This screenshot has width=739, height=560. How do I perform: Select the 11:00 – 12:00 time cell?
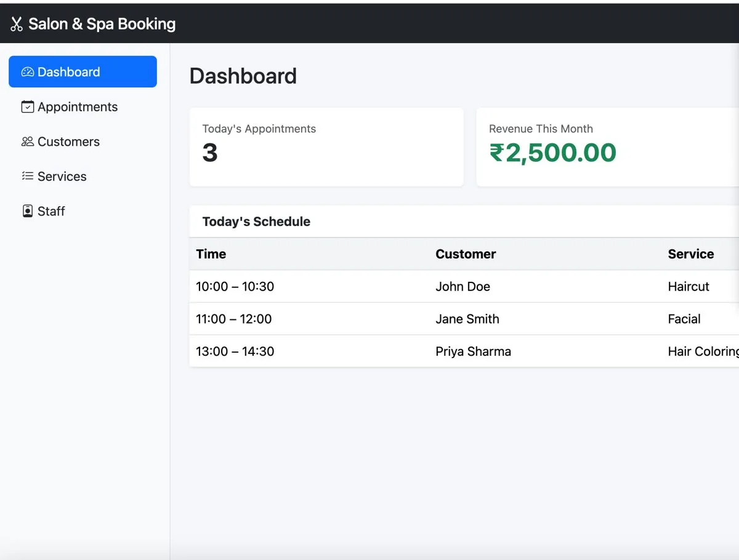click(234, 319)
